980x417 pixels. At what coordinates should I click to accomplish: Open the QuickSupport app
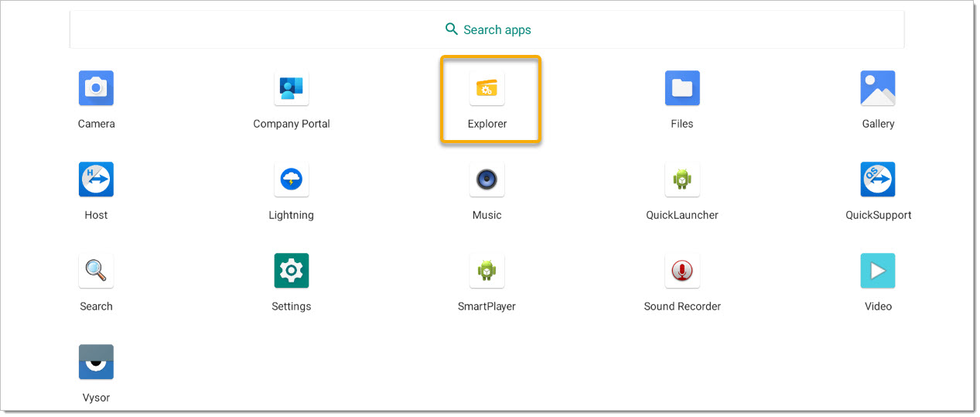tap(878, 180)
